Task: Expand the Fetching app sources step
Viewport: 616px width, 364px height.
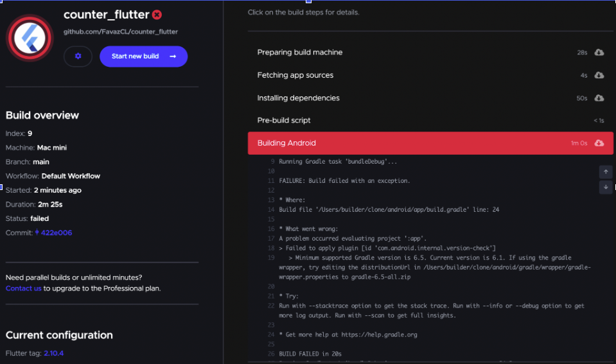Action: [430, 75]
